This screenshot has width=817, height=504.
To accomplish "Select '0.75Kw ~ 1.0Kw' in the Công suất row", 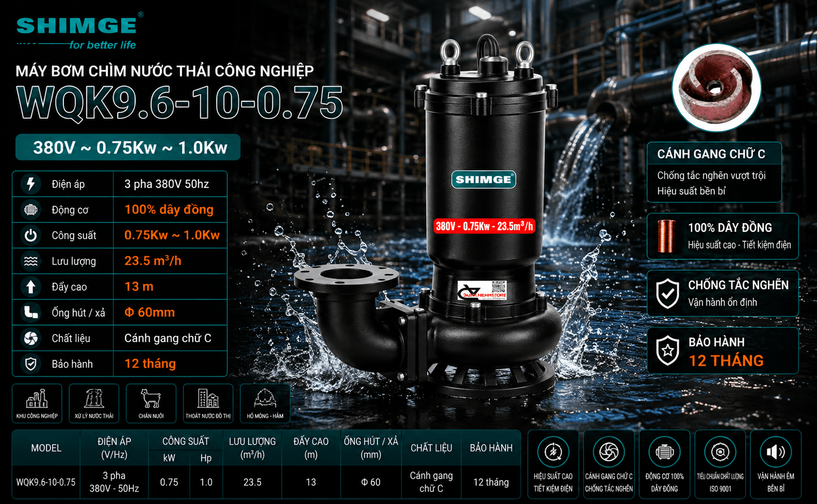I will pos(172,235).
